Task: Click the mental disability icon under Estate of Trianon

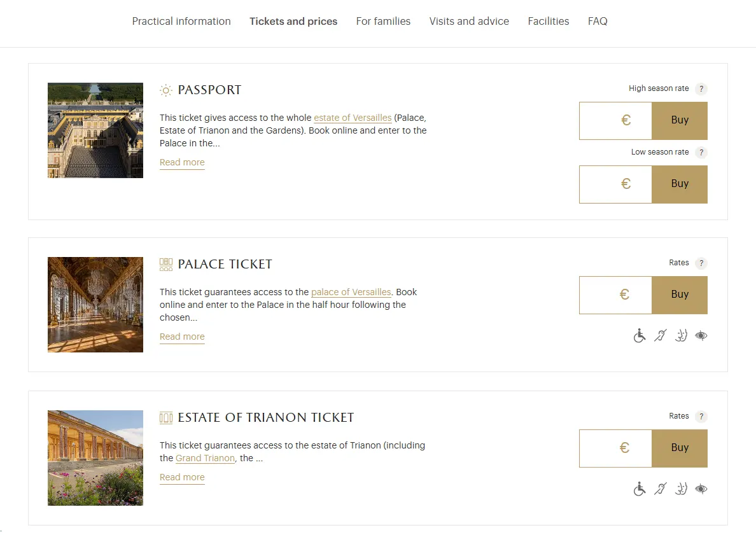Action: point(681,489)
